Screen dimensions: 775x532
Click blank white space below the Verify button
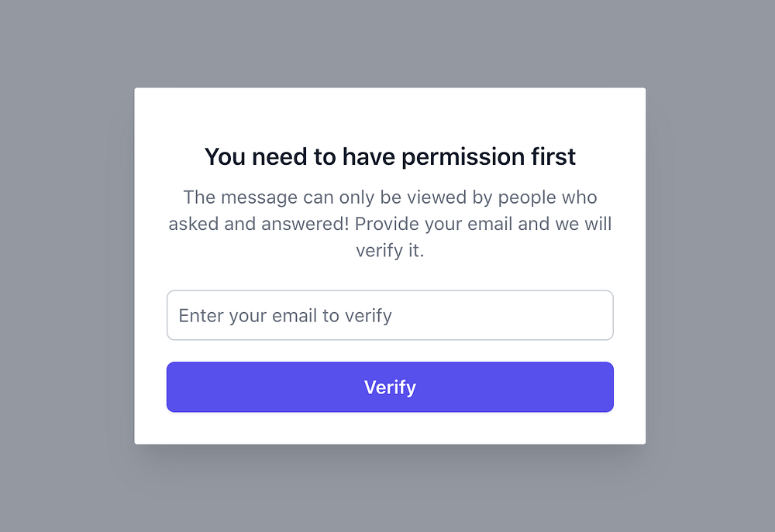[x=390, y=428]
